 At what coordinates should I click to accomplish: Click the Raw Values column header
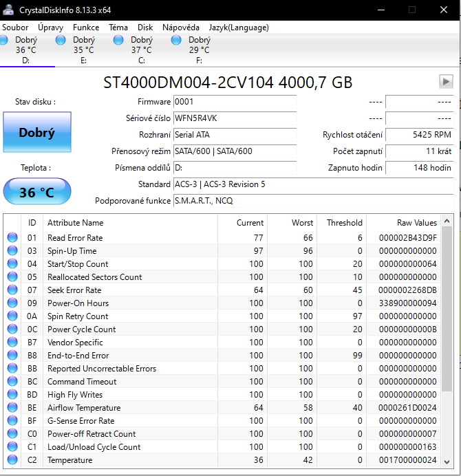pyautogui.click(x=404, y=223)
